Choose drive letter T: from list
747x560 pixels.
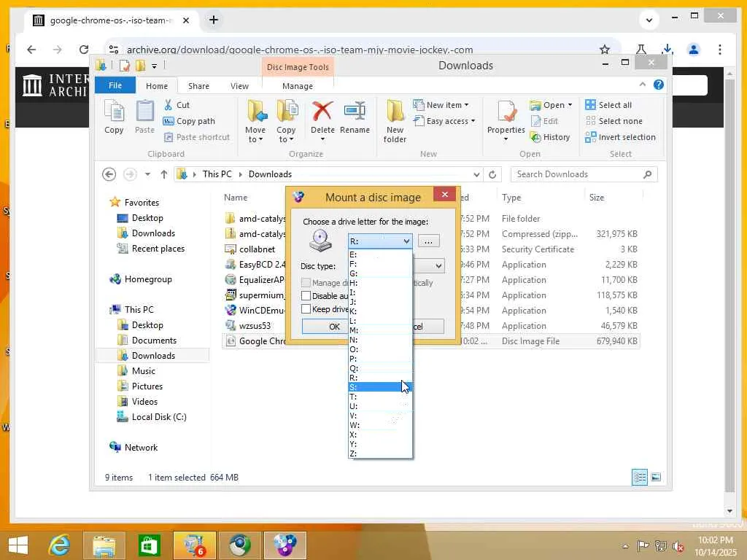(x=380, y=397)
